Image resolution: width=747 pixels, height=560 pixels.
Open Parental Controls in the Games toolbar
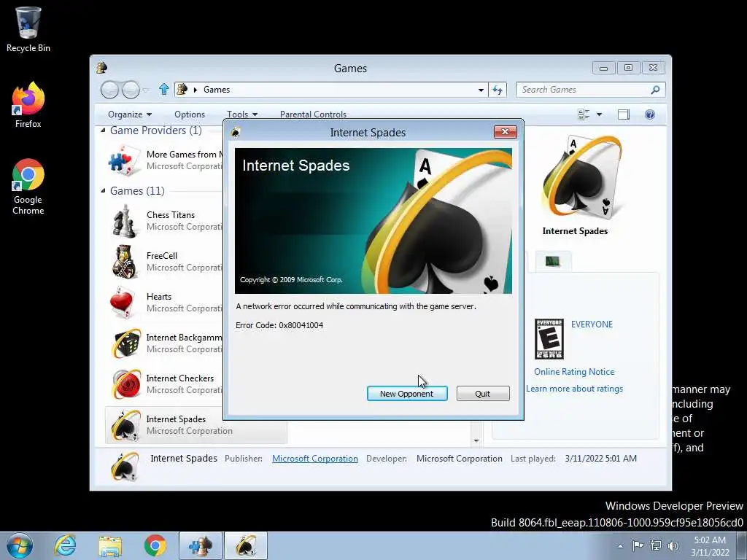(313, 114)
